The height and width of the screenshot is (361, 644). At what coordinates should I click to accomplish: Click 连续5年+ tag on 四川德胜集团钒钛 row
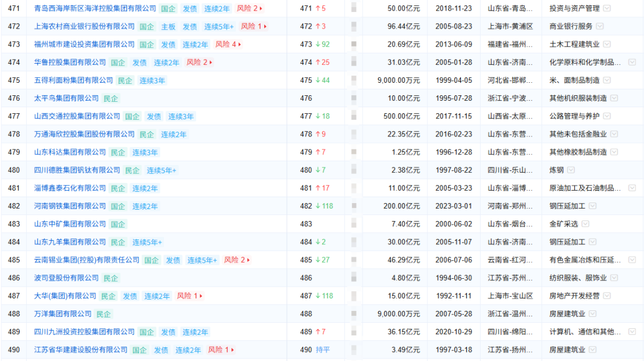click(x=161, y=170)
